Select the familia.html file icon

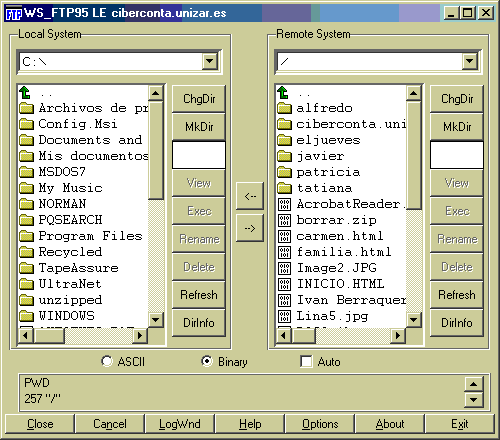(284, 252)
